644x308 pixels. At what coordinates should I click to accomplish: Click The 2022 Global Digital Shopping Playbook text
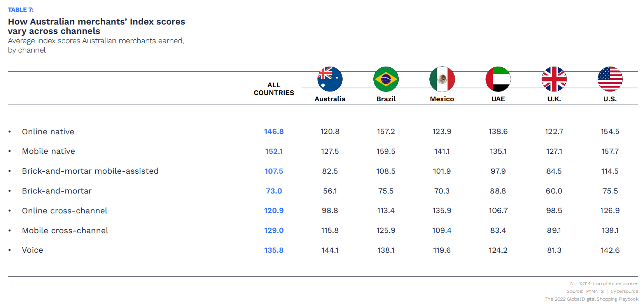[x=591, y=299]
